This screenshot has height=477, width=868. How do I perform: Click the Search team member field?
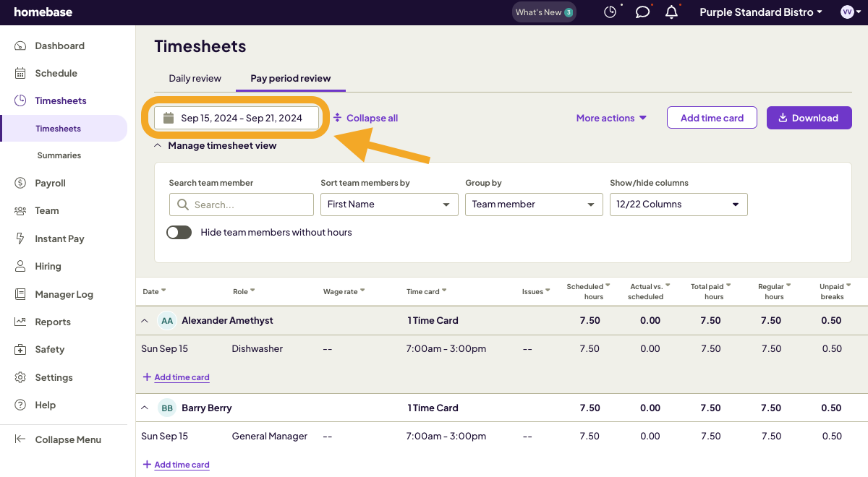(241, 205)
